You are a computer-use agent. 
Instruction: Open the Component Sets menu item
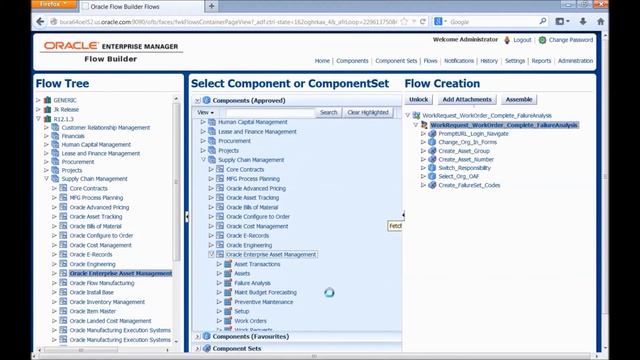click(x=396, y=61)
